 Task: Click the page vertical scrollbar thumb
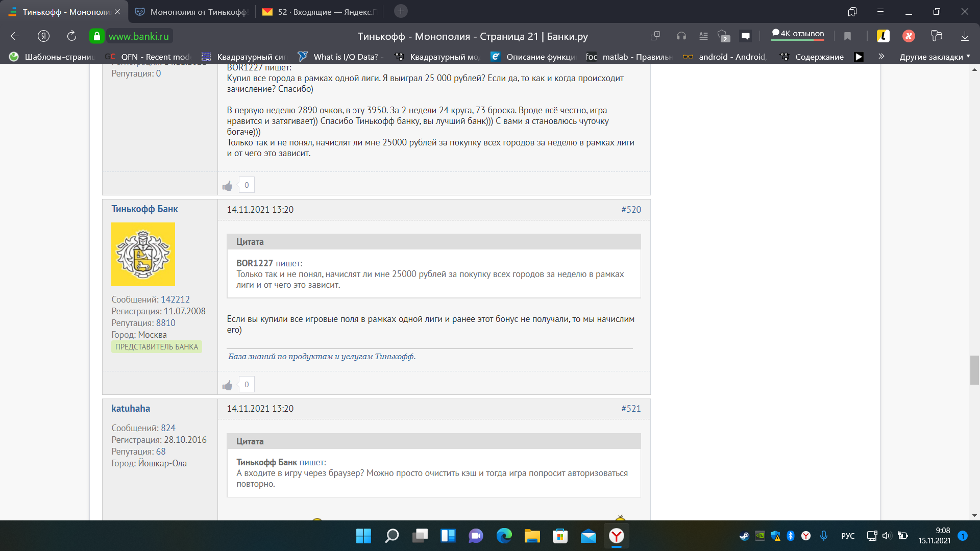click(x=974, y=370)
